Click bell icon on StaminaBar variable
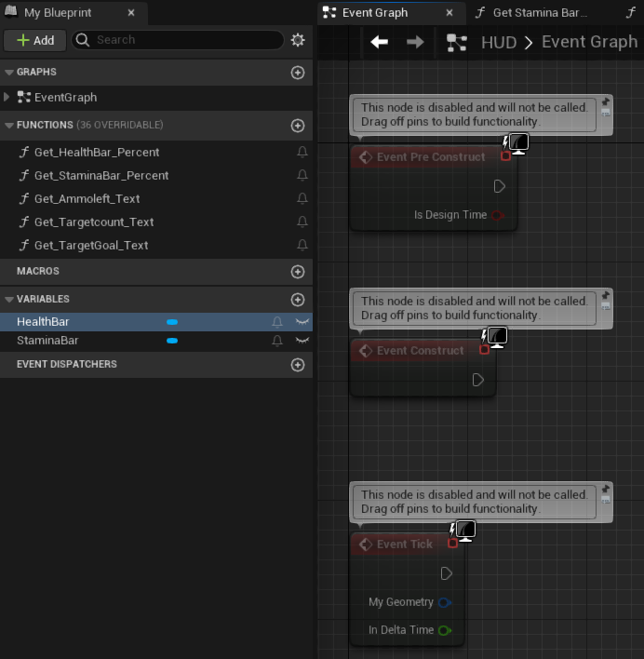Screen dimensions: 644x659 pyautogui.click(x=277, y=341)
